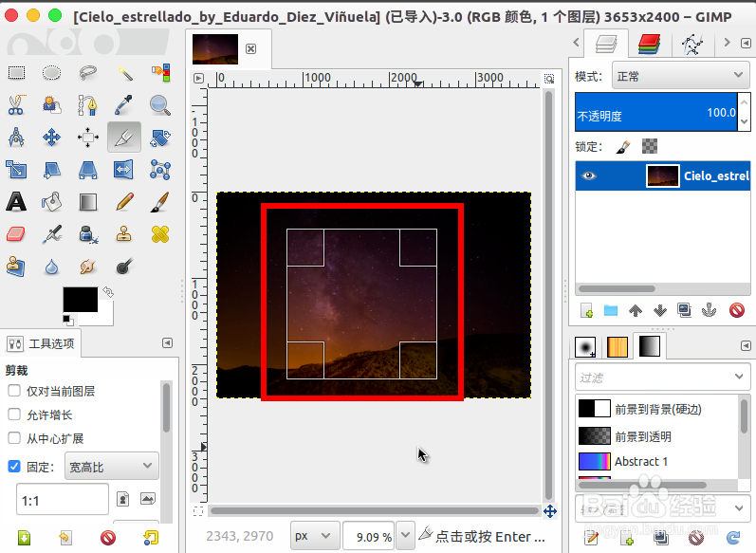
Task: Adjust the 不透明度 opacity slider
Action: pos(655,112)
